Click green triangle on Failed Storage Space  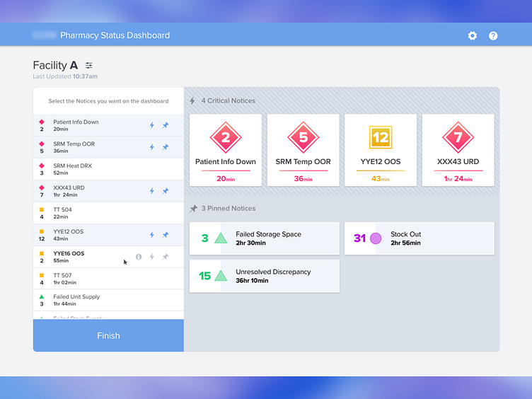[x=221, y=238]
